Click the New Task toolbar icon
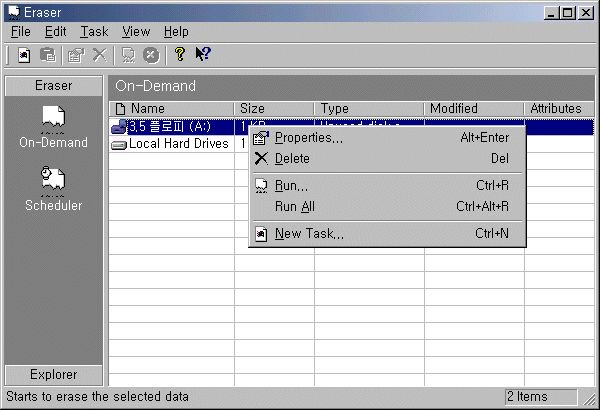 point(24,55)
